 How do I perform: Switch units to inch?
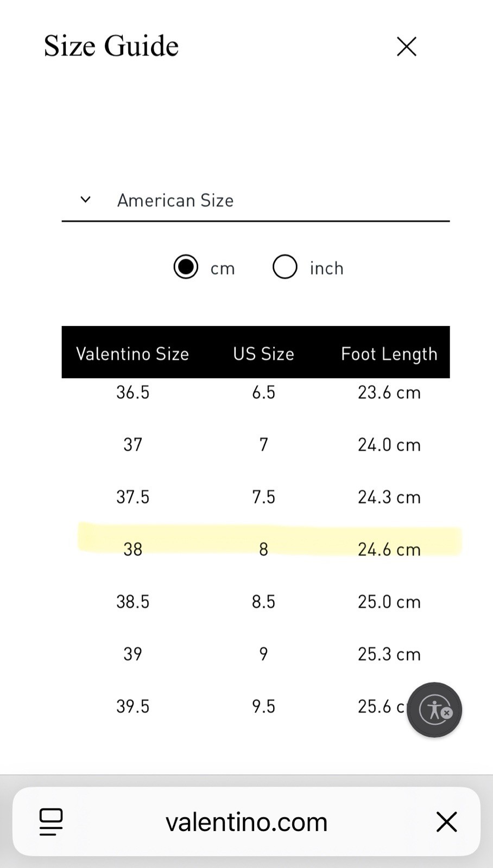point(285,267)
